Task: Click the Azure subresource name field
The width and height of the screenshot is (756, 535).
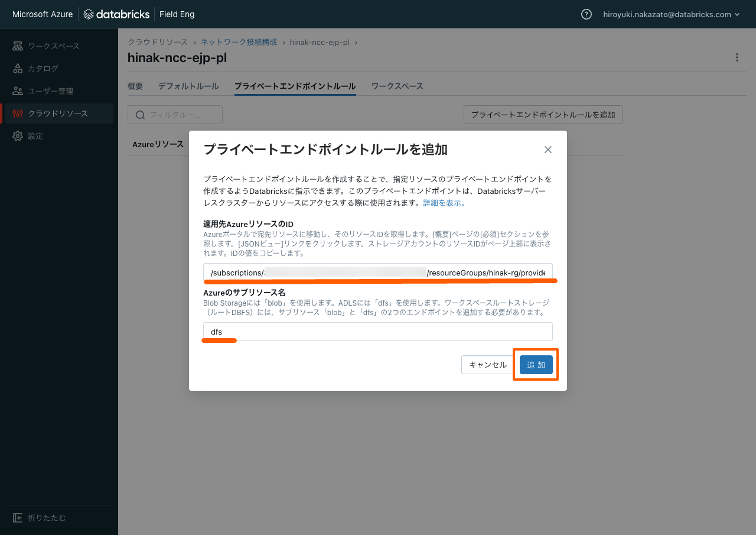Action: 378,332
